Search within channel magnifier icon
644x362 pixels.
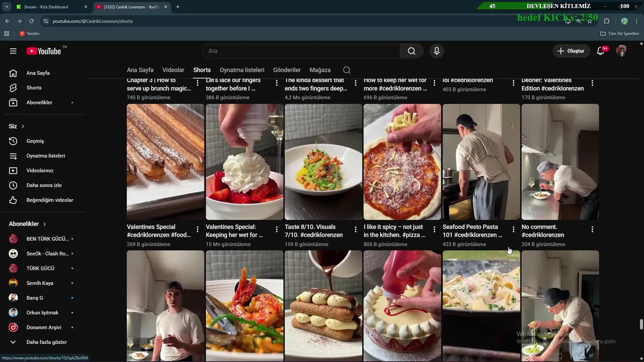347,70
